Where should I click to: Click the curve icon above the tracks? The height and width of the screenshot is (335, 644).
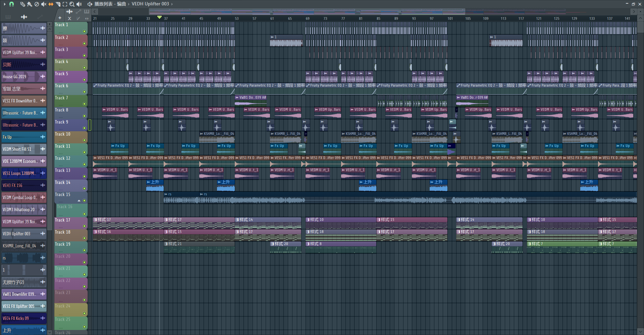point(78,18)
